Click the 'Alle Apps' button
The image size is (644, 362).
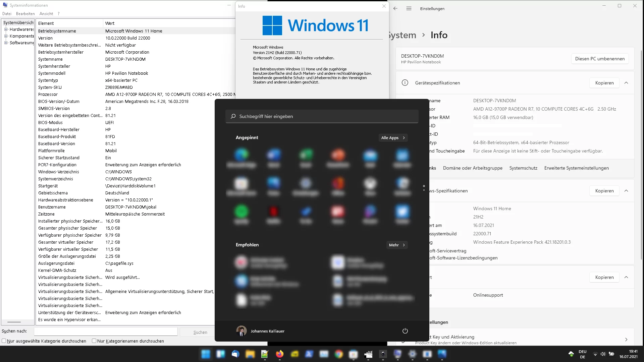click(393, 138)
